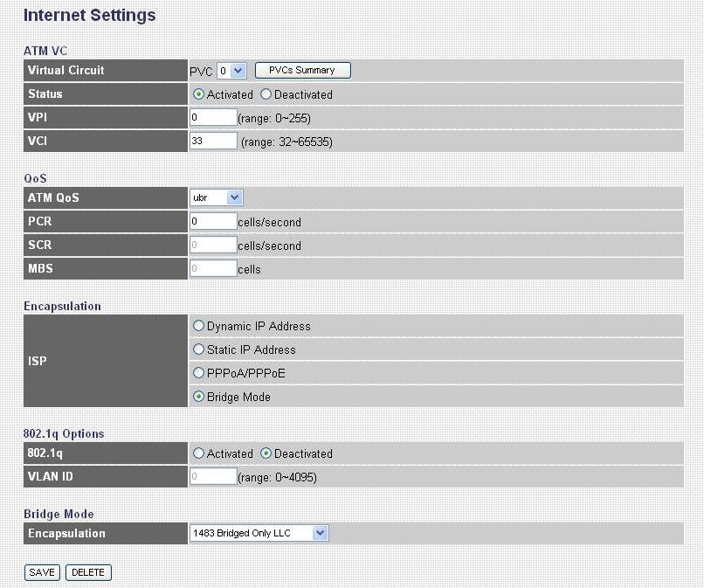This screenshot has width=704, height=588.
Task: Enable 802.1q with Activated option
Action: point(199,453)
